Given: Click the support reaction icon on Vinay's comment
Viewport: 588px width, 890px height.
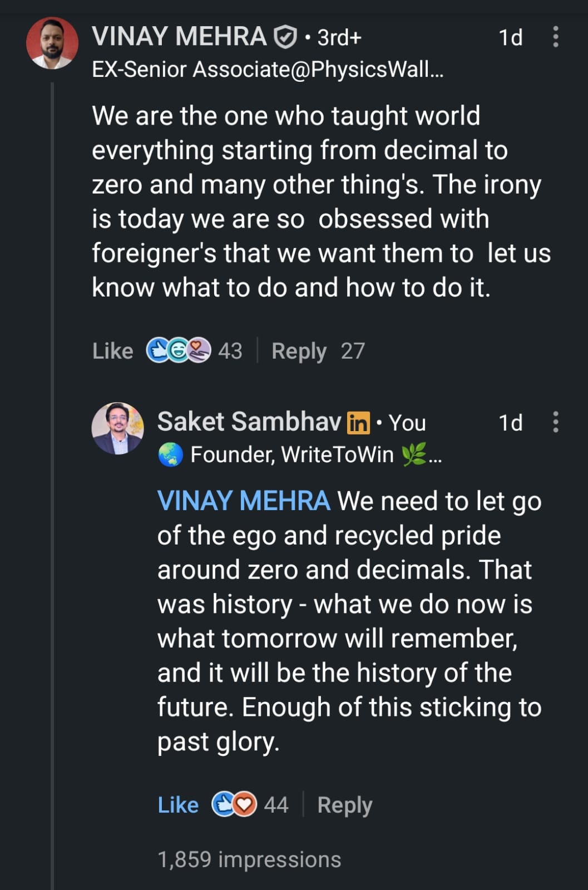Looking at the screenshot, I should [199, 350].
